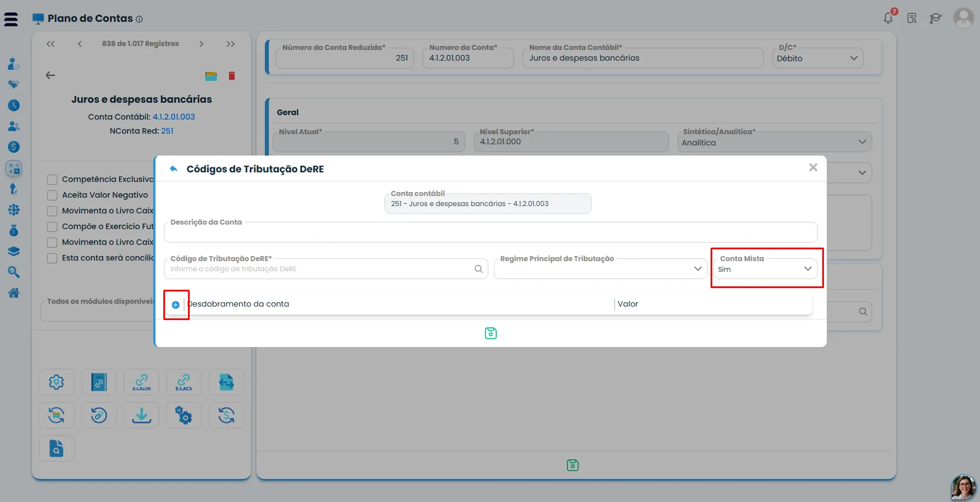This screenshot has height=502, width=980.
Task: Click the plus icon beside Desdobramento da conta
Action: pos(176,305)
